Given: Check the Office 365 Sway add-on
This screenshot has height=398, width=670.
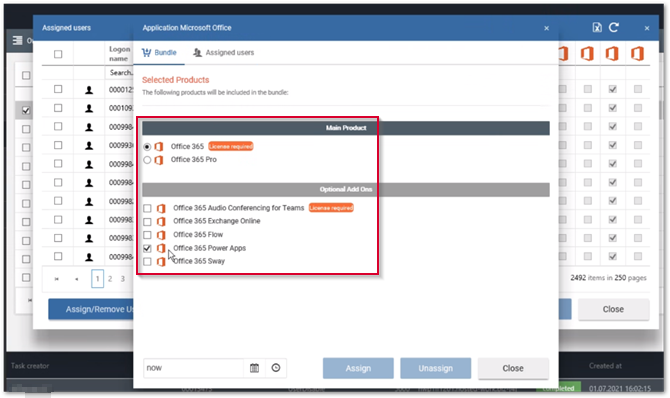Looking at the screenshot, I should click(x=147, y=262).
